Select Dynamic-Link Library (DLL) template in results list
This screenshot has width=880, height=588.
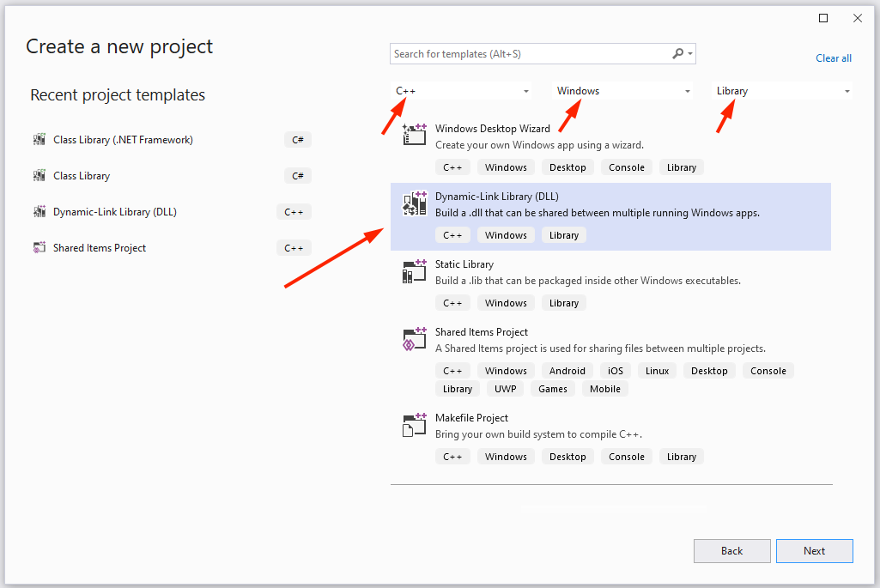(610, 216)
